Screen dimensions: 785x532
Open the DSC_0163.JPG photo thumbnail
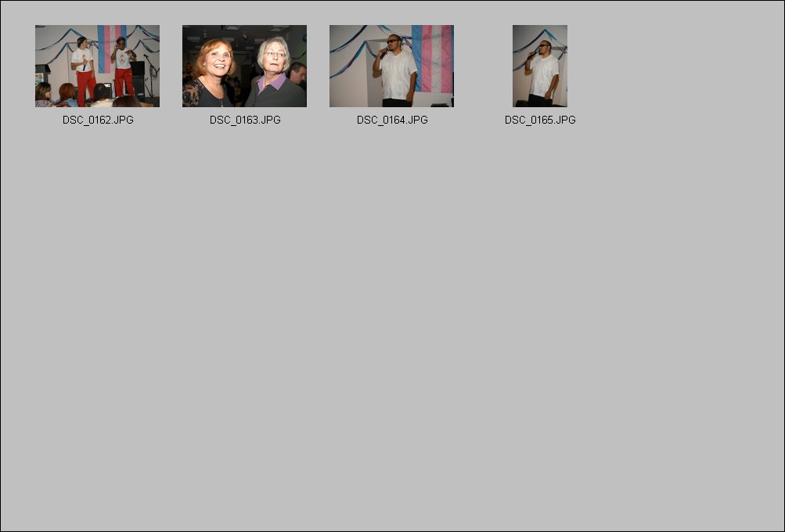click(244, 66)
